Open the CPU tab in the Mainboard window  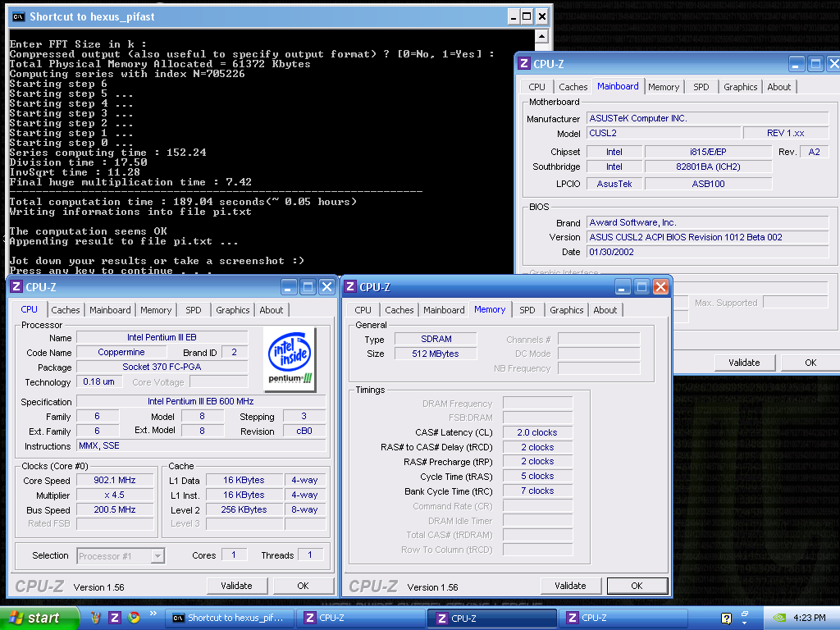536,87
